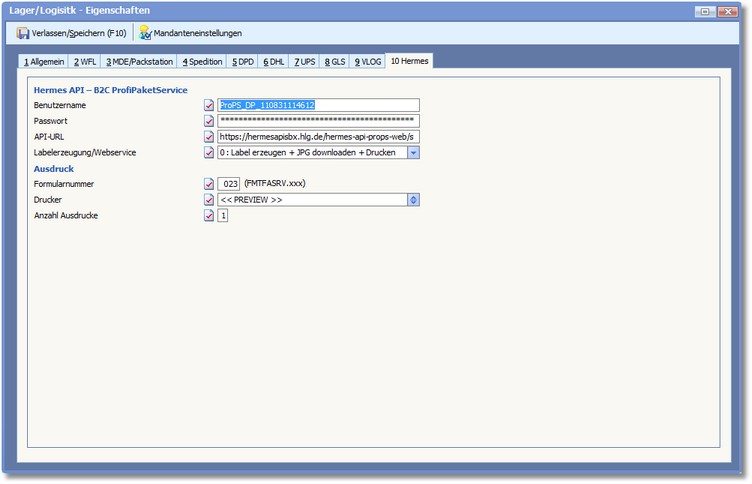The image size is (752, 484).
Task: Toggle the Labelerzeugung/Webservice checkbox
Action: (x=209, y=153)
